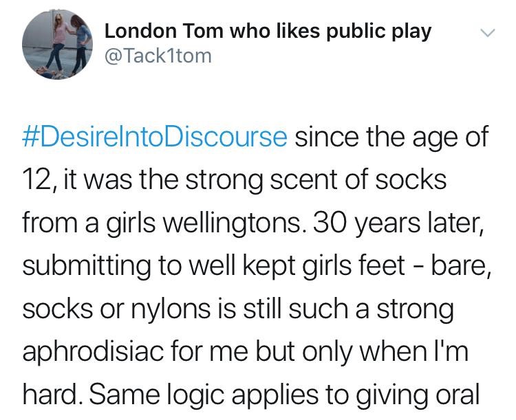
Task: Show more actions with the grey chevron icon
Action: tap(487, 32)
